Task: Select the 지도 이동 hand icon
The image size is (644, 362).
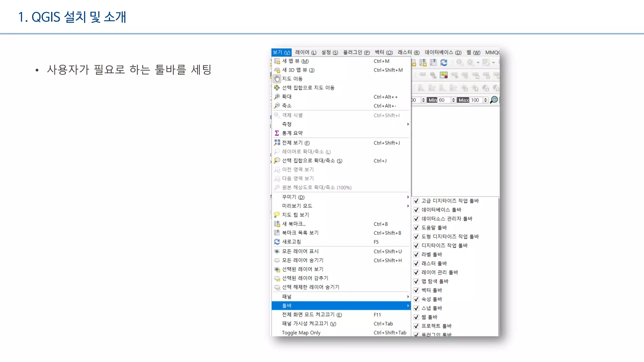Action: click(x=277, y=79)
